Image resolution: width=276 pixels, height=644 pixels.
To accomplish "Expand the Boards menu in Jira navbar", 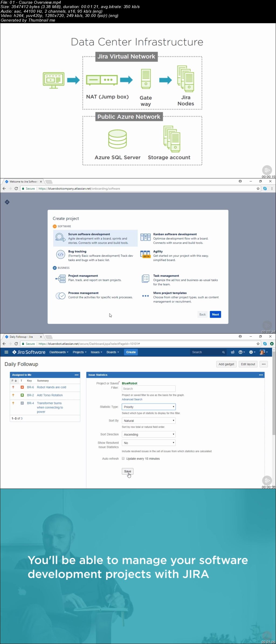I will (112, 352).
